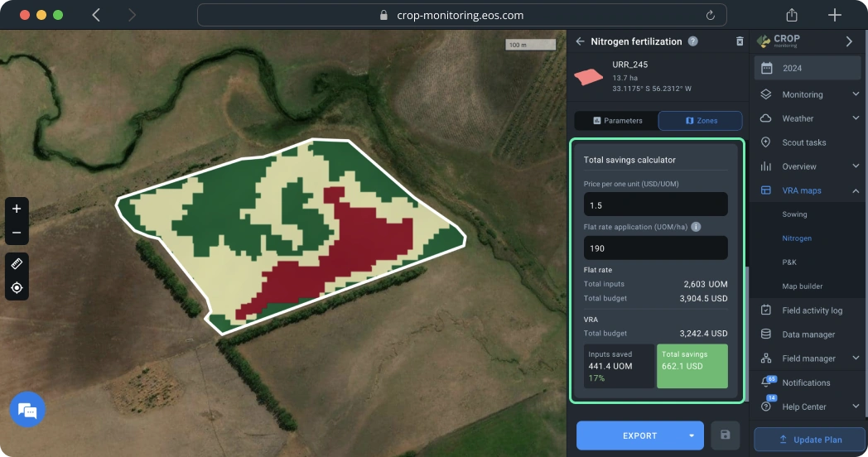This screenshot has width=868, height=457.
Task: Click the Update Plan button
Action: pos(809,440)
